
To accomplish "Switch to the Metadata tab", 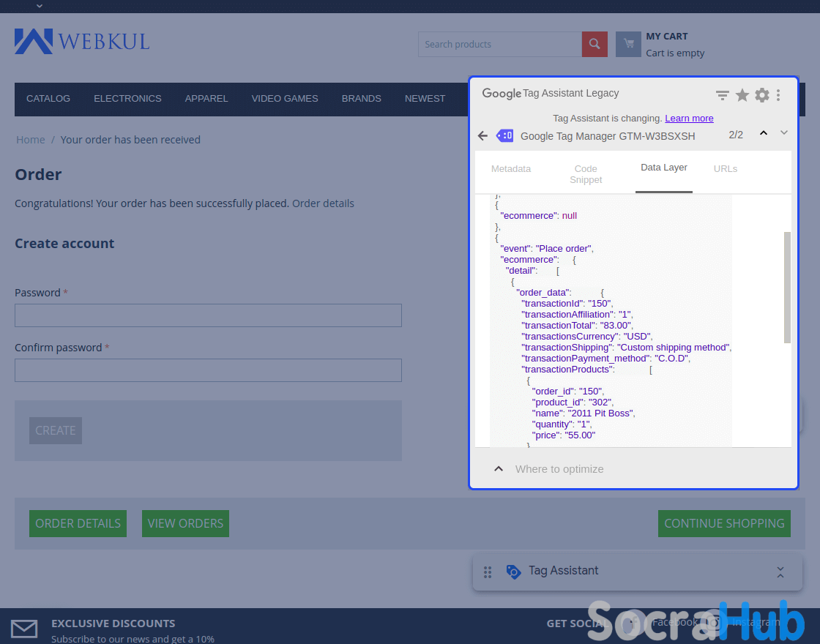I will coord(511,169).
